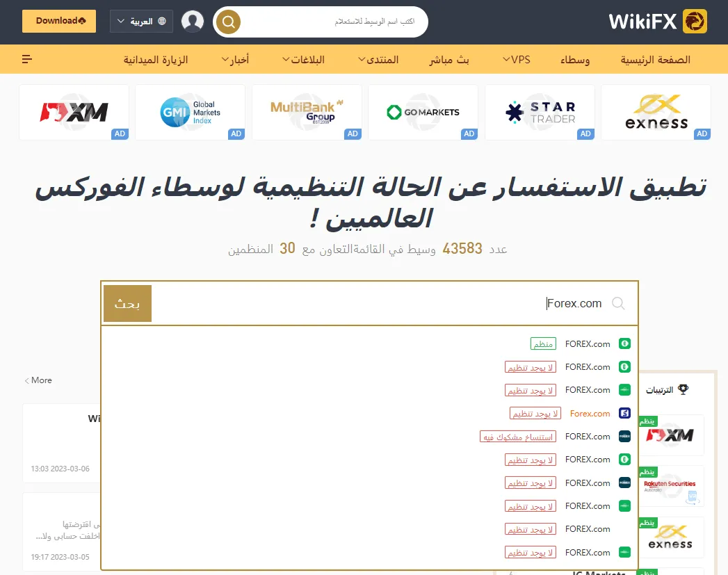Click the blue Forex.com broker icon in results
728x575 pixels.
tap(624, 413)
